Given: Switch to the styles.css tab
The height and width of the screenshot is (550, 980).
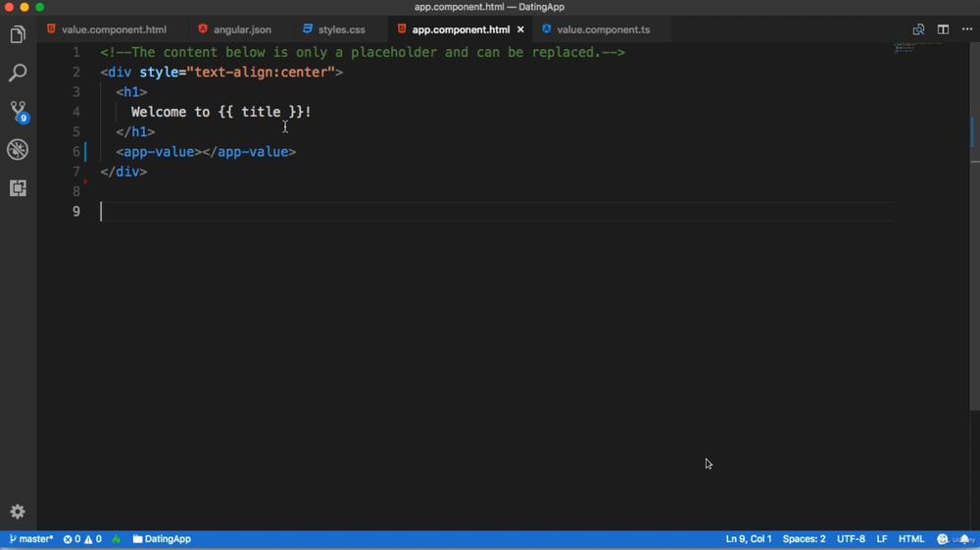Looking at the screenshot, I should click(341, 29).
